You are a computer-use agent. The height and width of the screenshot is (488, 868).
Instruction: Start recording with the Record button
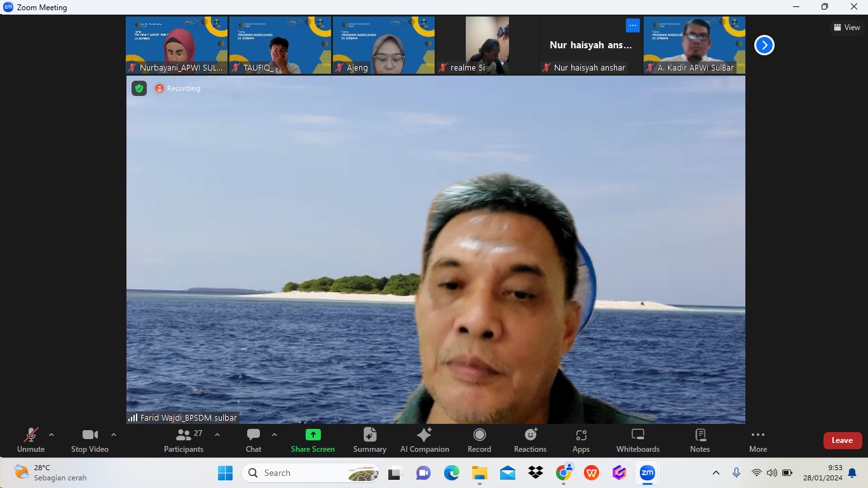(479, 440)
